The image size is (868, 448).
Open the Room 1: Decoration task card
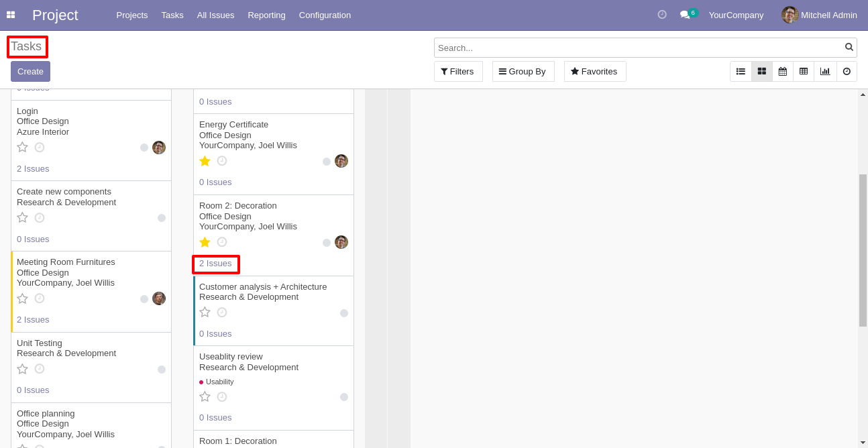(274, 439)
